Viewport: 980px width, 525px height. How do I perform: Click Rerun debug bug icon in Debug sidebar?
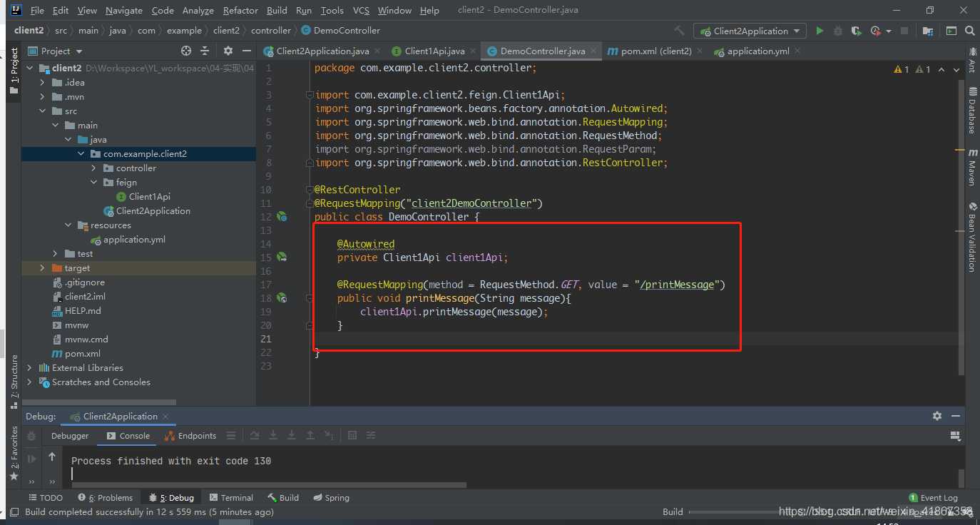tap(31, 436)
